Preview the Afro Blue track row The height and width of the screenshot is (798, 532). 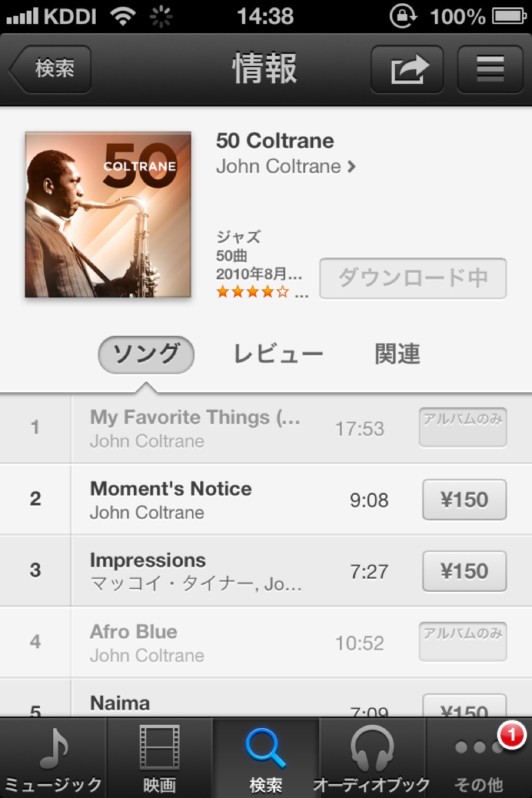point(266,642)
